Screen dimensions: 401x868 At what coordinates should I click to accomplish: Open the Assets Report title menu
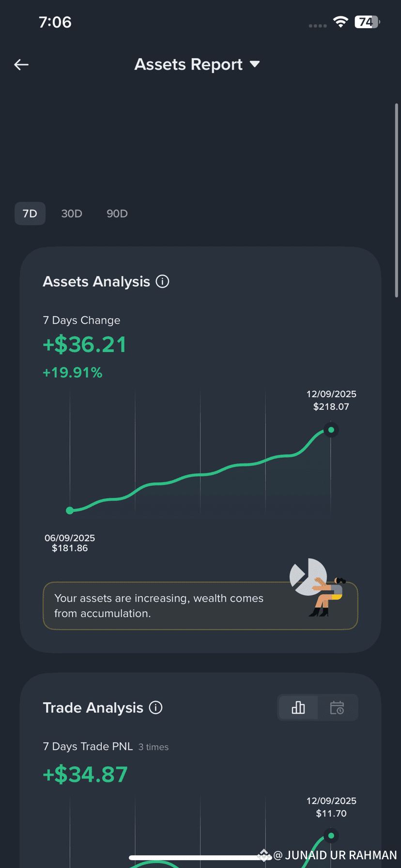tap(188, 64)
